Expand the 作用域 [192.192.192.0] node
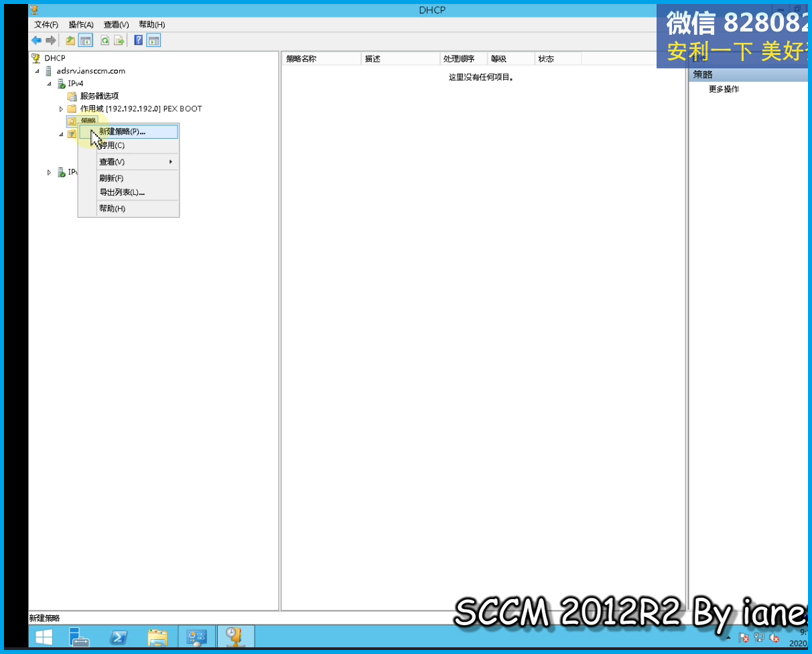This screenshot has width=812, height=654. 61,109
